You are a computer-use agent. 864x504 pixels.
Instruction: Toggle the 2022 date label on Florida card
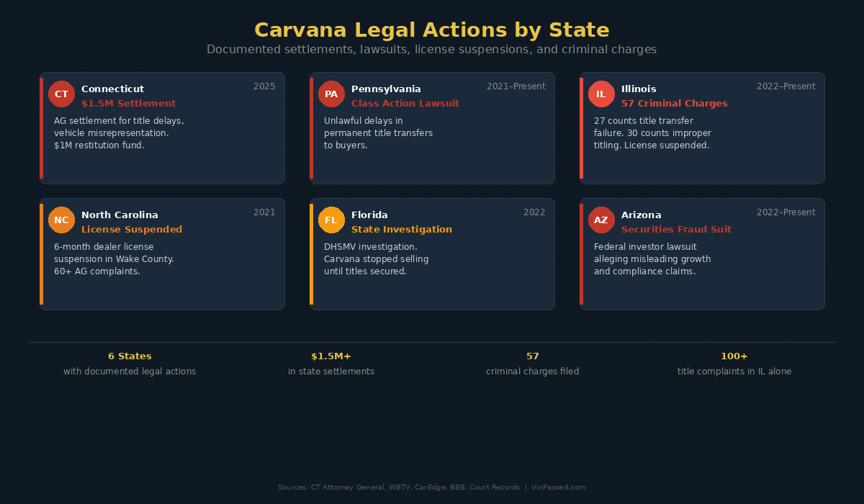tap(534, 212)
